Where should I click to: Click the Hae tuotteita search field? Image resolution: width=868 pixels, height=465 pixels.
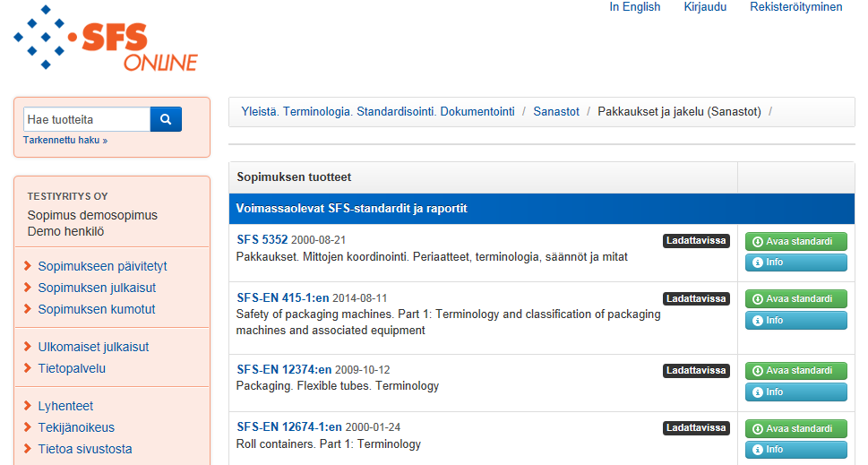[x=87, y=119]
